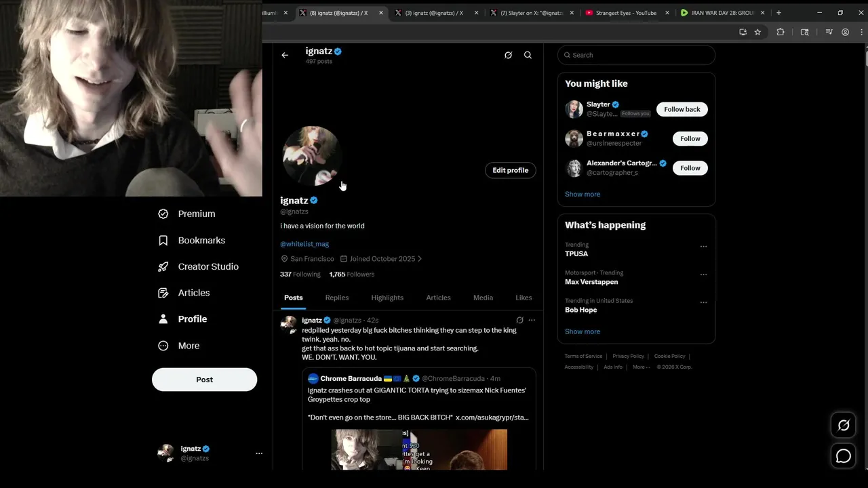Screen dimensions: 868x488
Task: Click Show more under What's happening
Action: (583, 331)
